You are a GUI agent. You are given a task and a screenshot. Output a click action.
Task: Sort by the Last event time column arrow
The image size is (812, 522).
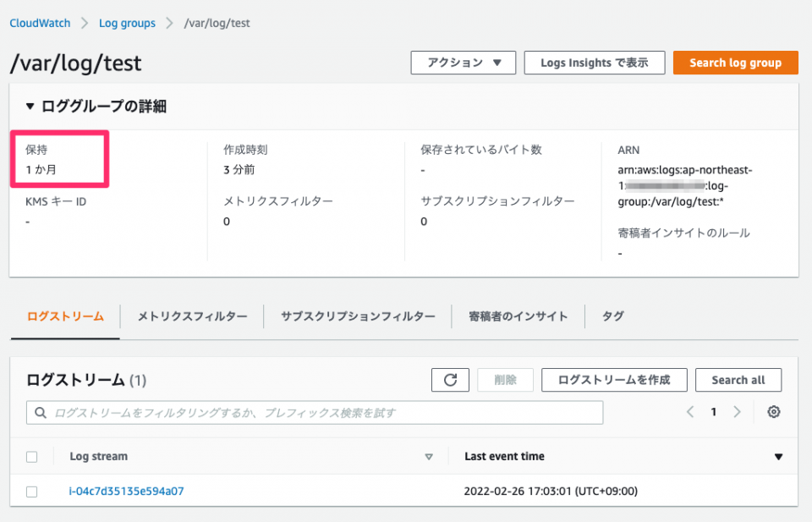[x=778, y=456]
